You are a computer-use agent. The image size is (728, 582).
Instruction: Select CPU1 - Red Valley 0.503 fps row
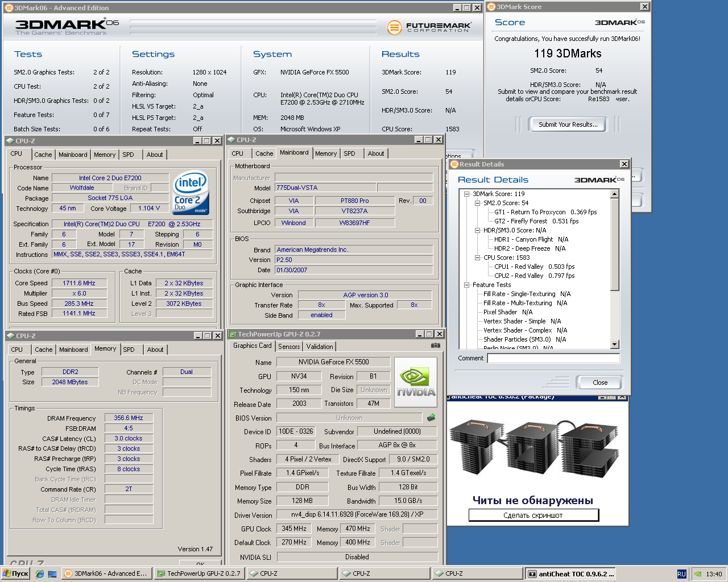point(535,267)
